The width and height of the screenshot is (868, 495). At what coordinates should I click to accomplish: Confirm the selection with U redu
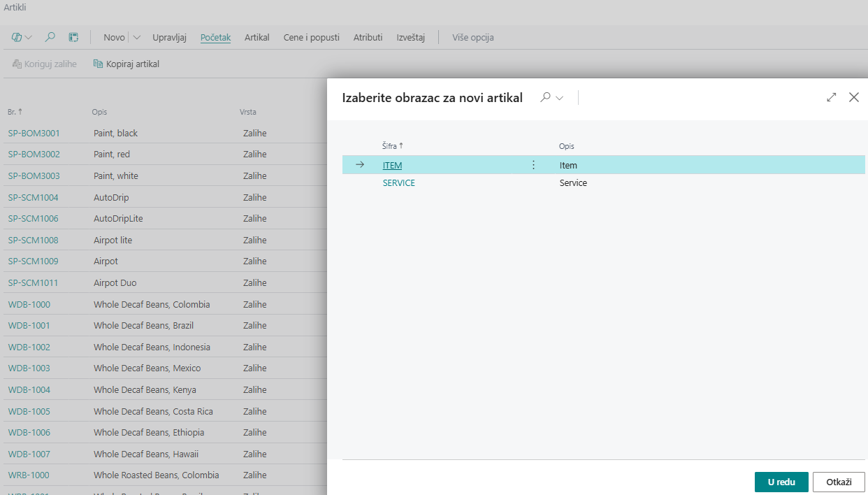coord(781,482)
